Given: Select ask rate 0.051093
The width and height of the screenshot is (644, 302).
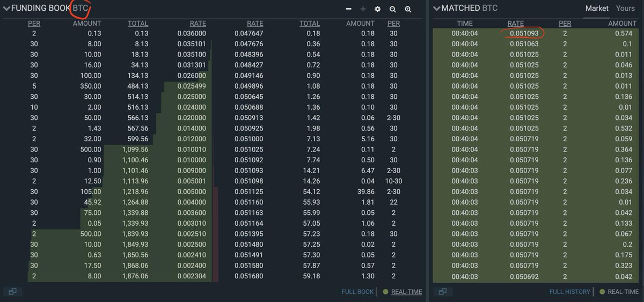Looking at the screenshot, I should 248,171.
